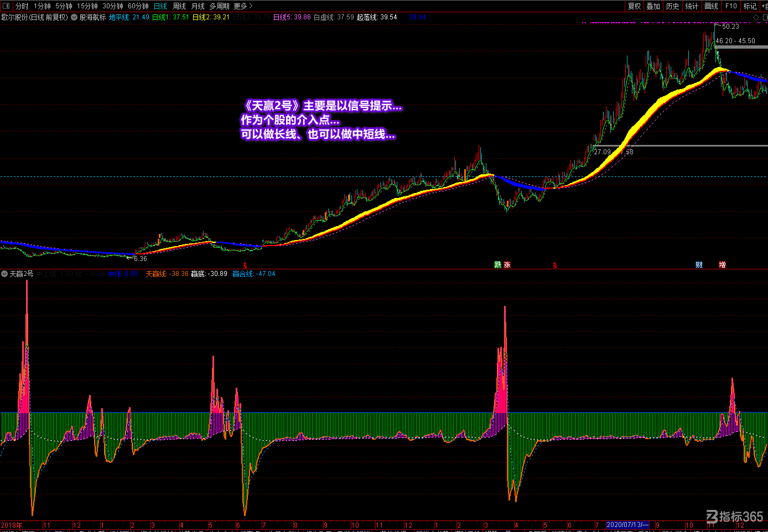This screenshot has height=532, width=768.
Task: Click the red 增 event marker
Action: pos(722,265)
